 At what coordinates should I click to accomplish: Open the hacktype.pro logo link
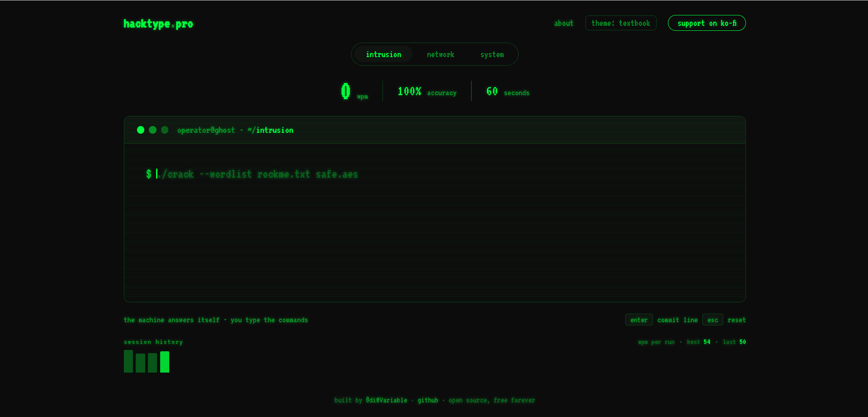(158, 24)
